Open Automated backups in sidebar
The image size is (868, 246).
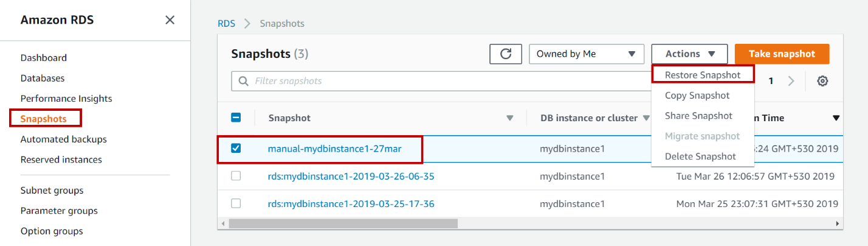click(x=63, y=139)
